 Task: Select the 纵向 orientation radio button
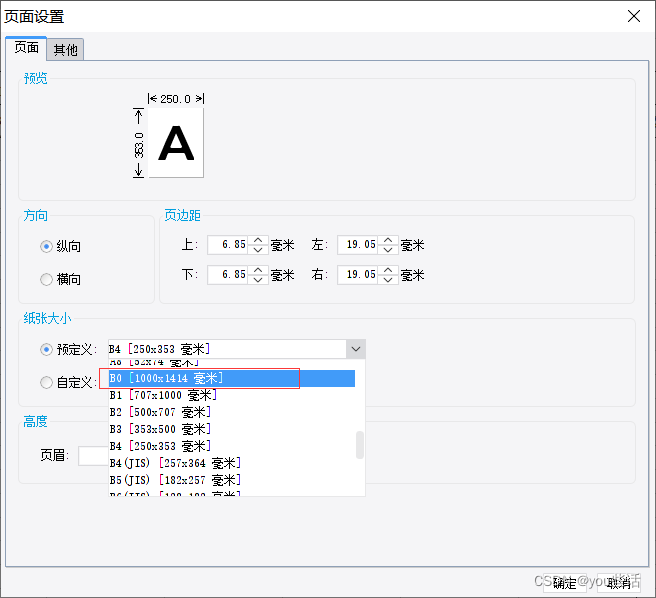(x=46, y=246)
